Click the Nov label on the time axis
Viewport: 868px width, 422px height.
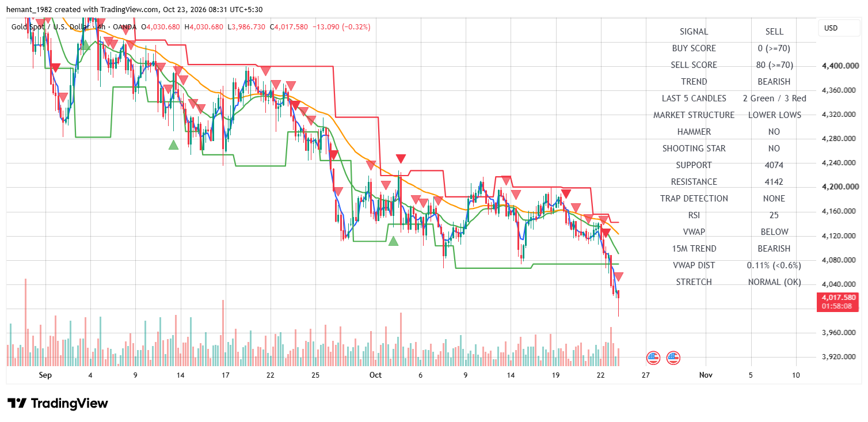click(x=706, y=375)
